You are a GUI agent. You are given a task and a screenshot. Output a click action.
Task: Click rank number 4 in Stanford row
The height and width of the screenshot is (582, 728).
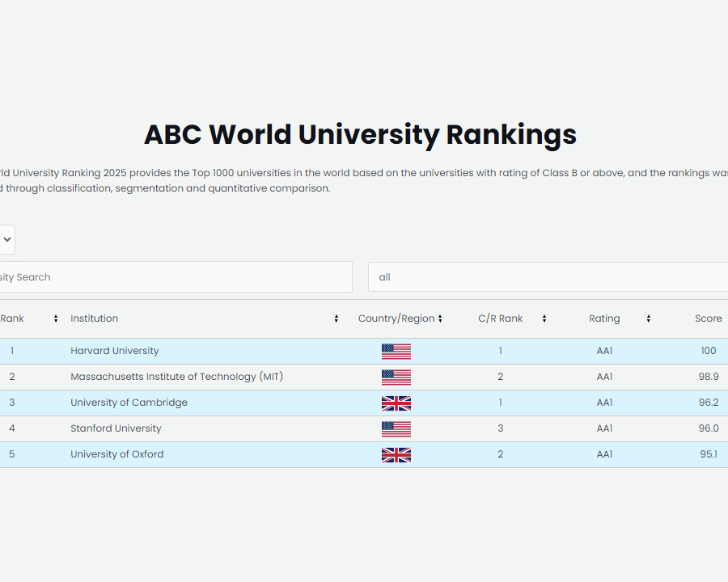(x=12, y=428)
